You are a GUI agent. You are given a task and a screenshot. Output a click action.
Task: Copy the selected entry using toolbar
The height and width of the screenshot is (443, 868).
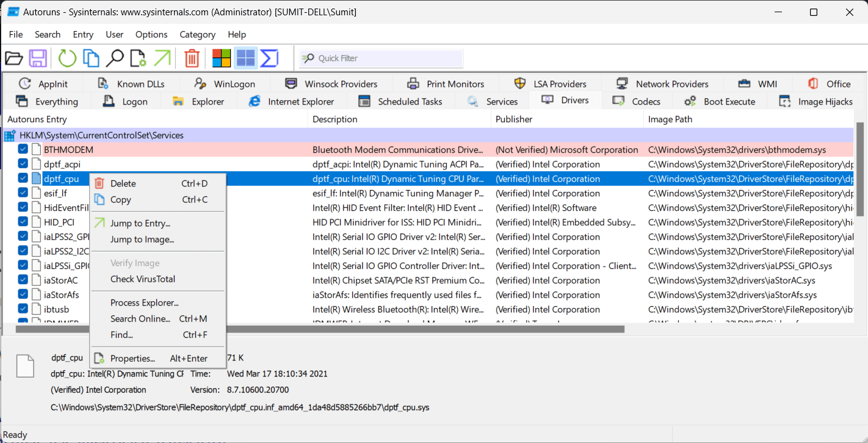pos(91,57)
